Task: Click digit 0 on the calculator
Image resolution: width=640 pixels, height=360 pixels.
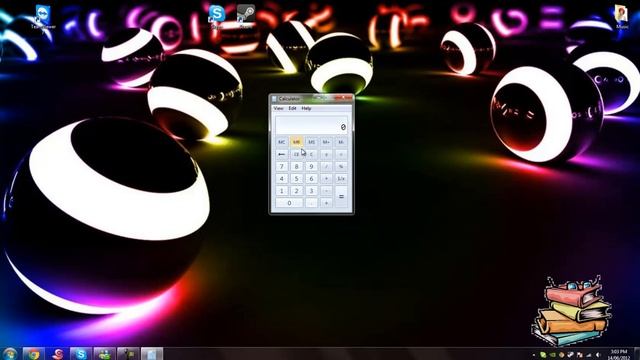Action: pyautogui.click(x=289, y=203)
